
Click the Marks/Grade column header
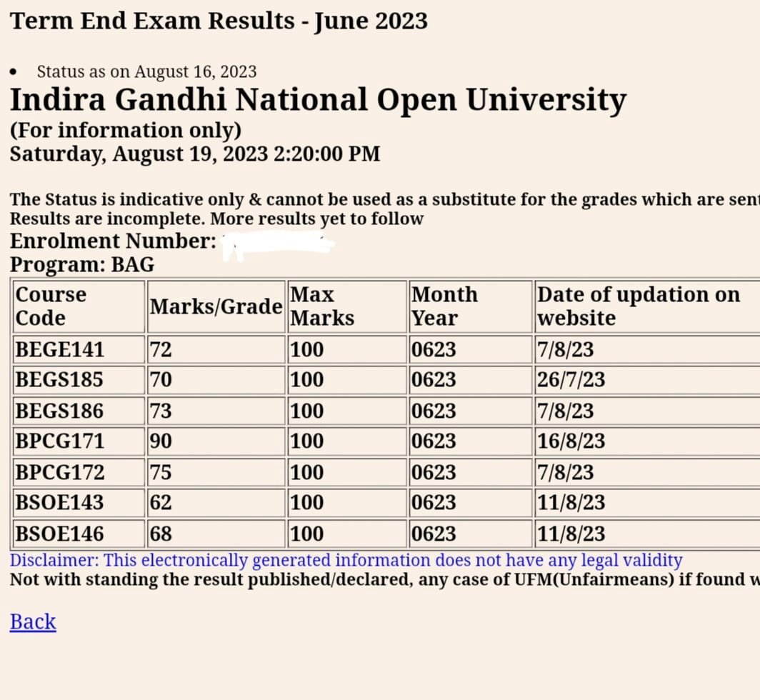click(216, 306)
